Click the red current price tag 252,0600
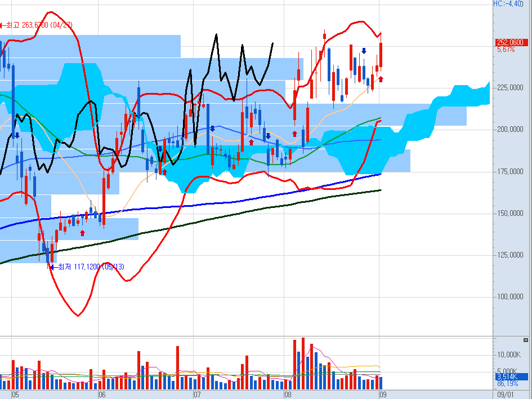Screen dimensions: 532x399 click(512, 42)
